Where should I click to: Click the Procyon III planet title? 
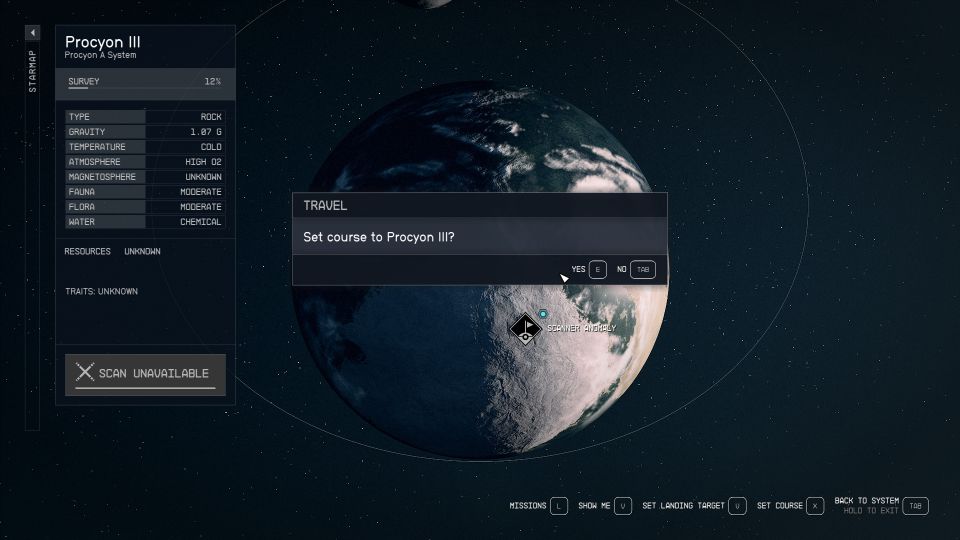pyautogui.click(x=102, y=42)
